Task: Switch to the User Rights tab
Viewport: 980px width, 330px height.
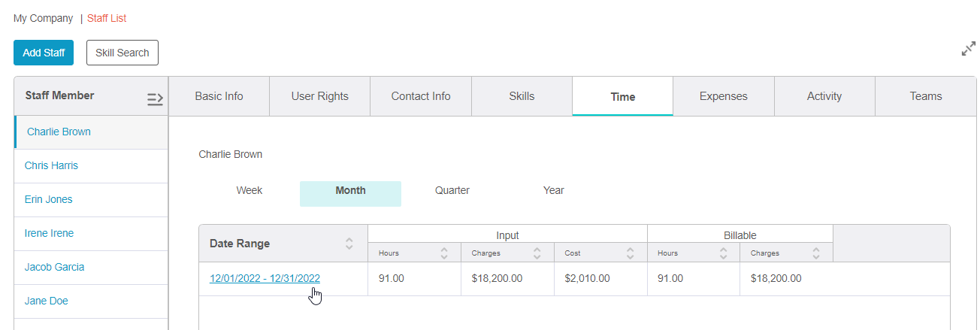Action: (x=319, y=96)
